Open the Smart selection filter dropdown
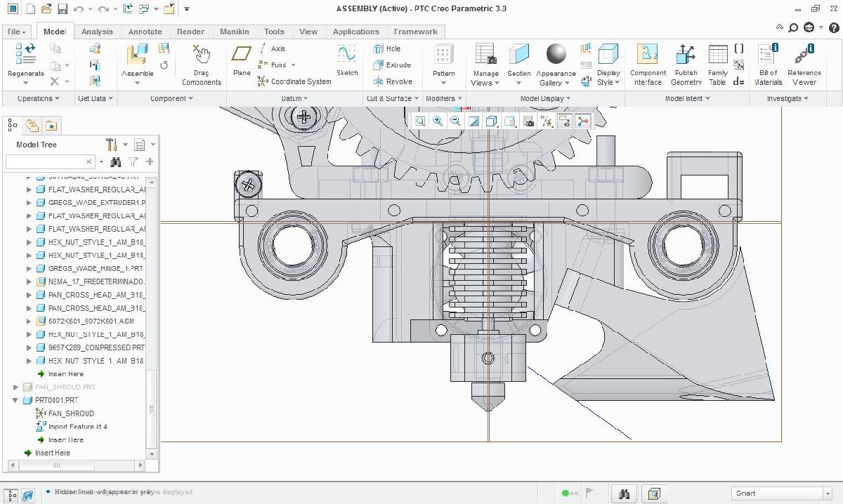 (827, 493)
